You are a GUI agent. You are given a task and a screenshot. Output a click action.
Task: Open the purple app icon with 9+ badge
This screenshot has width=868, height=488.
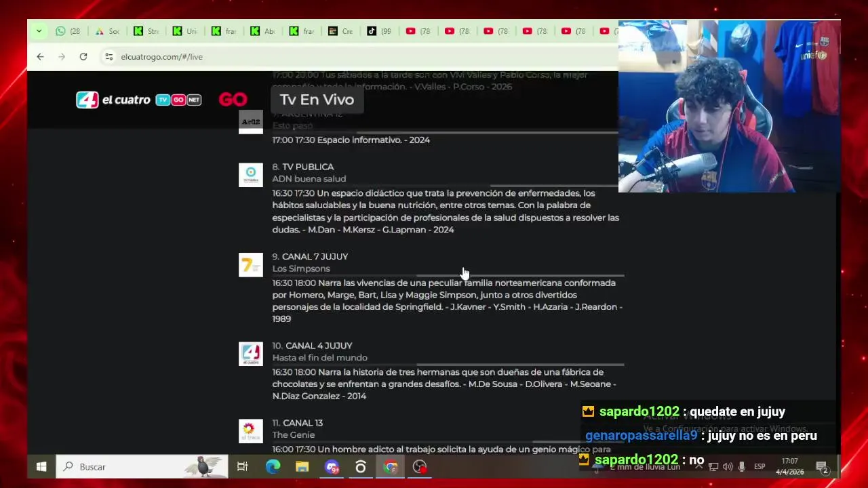[332, 466]
